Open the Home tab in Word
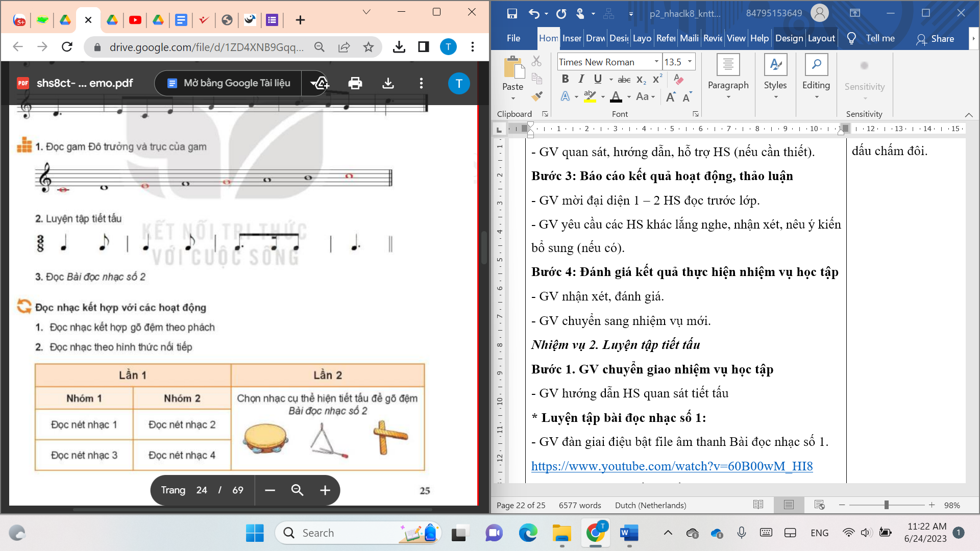Viewport: 980px width, 551px height. 548,38
